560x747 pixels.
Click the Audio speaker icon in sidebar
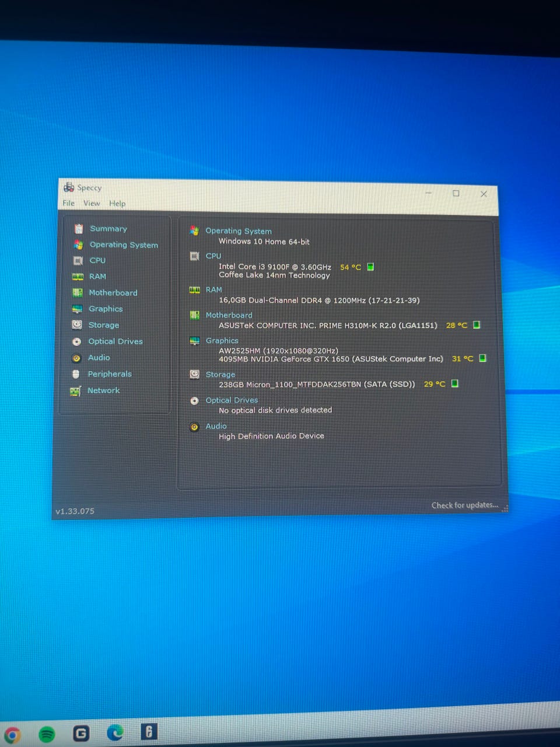click(76, 358)
